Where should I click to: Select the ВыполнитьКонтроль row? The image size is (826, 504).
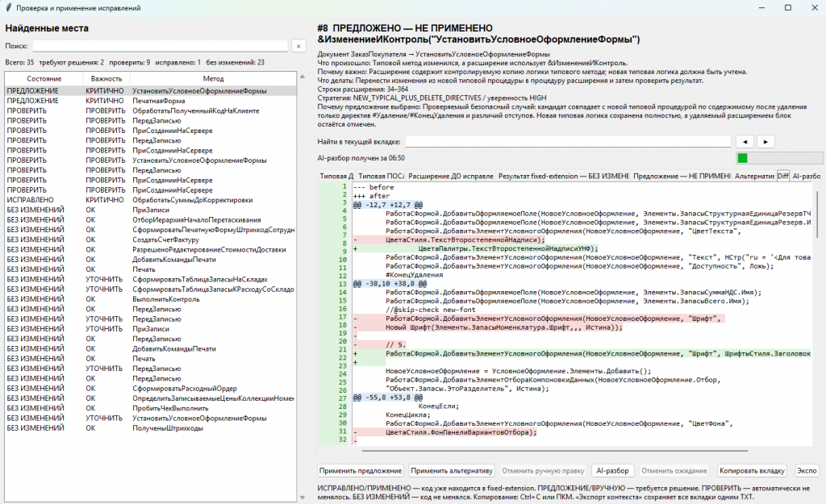click(151, 299)
